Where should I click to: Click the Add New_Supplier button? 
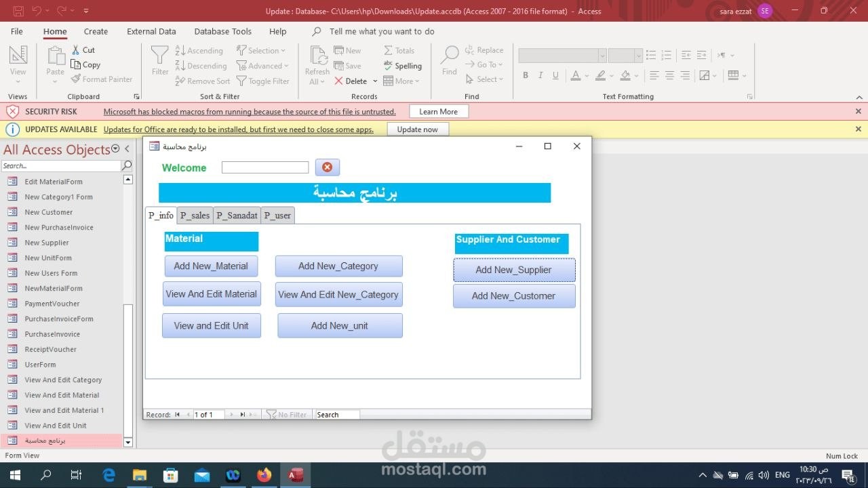(x=514, y=270)
